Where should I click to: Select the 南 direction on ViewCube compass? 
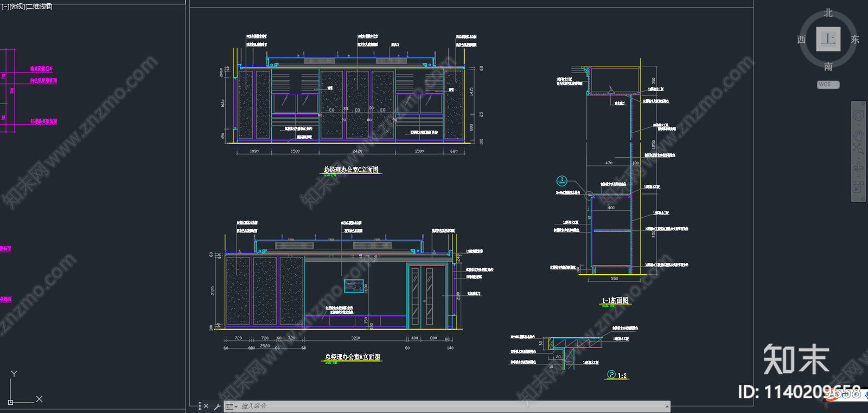coord(828,67)
